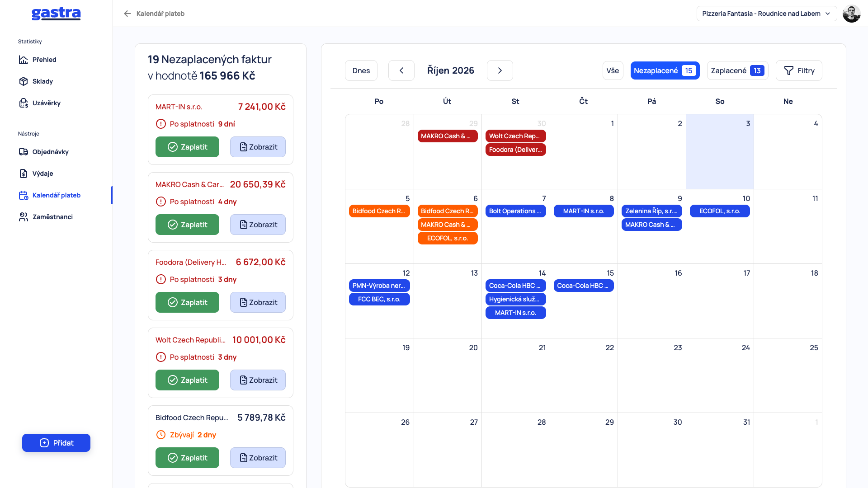Viewport: 868px width, 488px height.
Task: Expand the Pizzeria Fantasia location dropdown
Action: [767, 14]
